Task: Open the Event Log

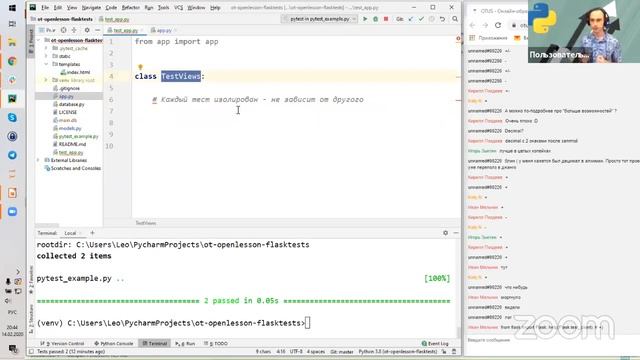Action: [x=435, y=343]
